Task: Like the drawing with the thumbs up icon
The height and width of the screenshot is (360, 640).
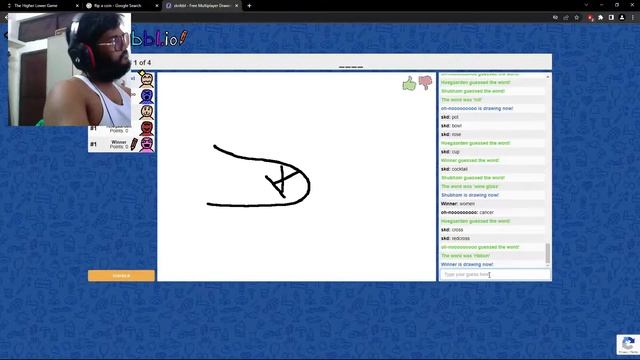Action: pyautogui.click(x=409, y=83)
